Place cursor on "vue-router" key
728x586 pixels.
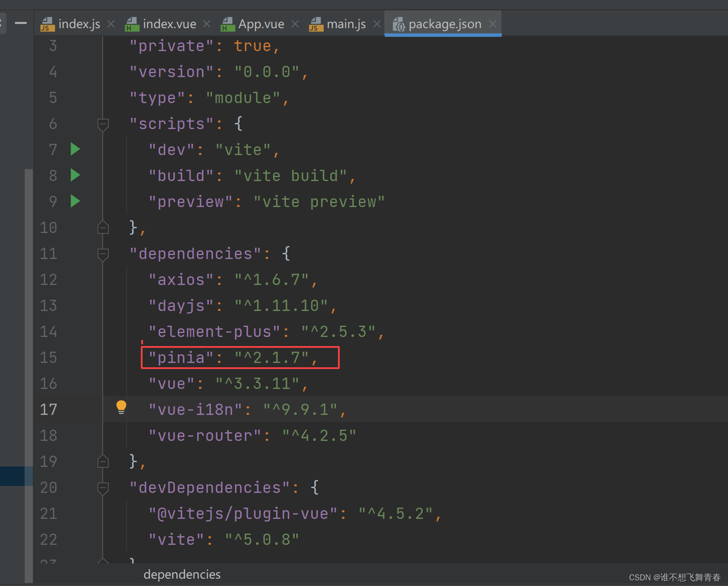(205, 436)
